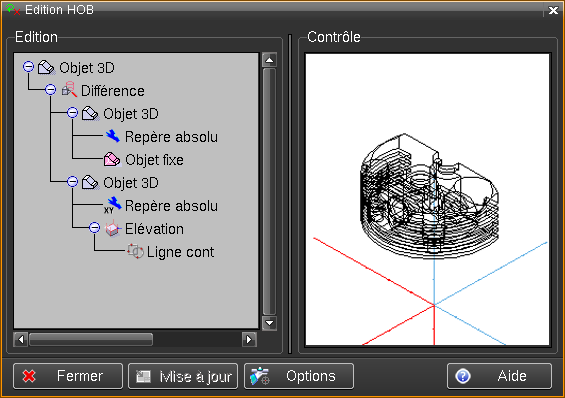Viewport: 565px width, 398px height.
Task: Click the Ligne cont contour icon
Action: (x=135, y=251)
